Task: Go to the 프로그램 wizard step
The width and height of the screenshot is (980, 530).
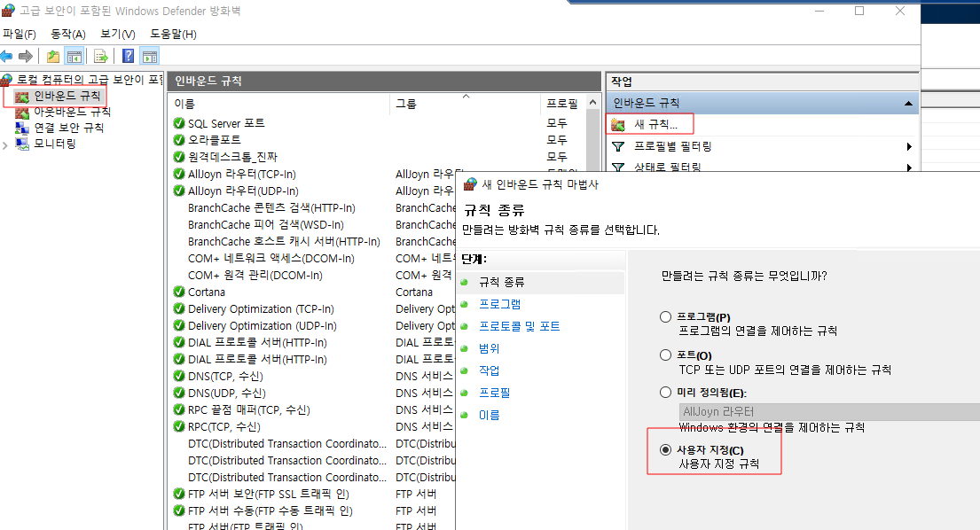Action: click(x=499, y=304)
